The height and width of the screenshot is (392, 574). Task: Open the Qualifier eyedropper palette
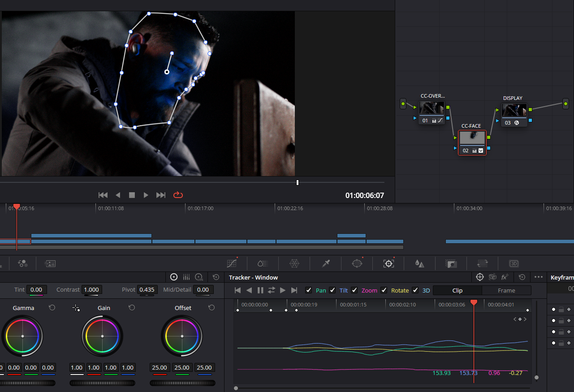tap(326, 263)
